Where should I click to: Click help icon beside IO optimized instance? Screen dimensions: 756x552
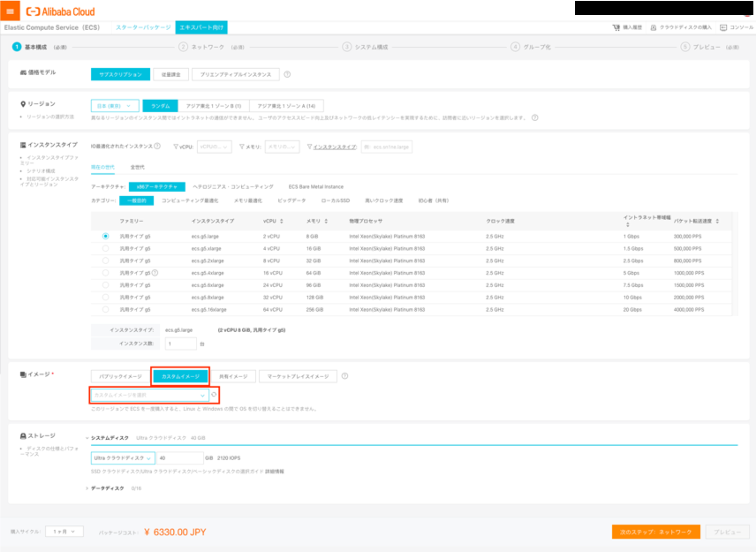click(x=157, y=146)
